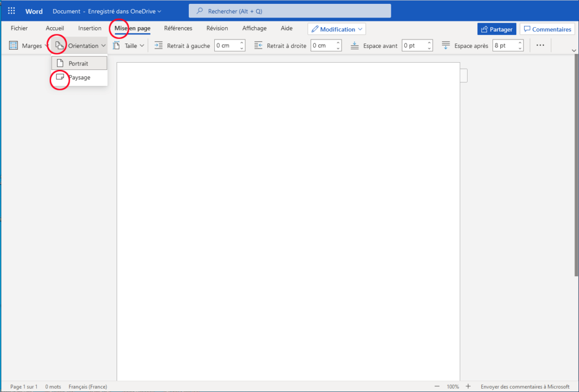Click the Retrait à gauche indent icon
Screen dimensions: 579x392
tap(158, 45)
